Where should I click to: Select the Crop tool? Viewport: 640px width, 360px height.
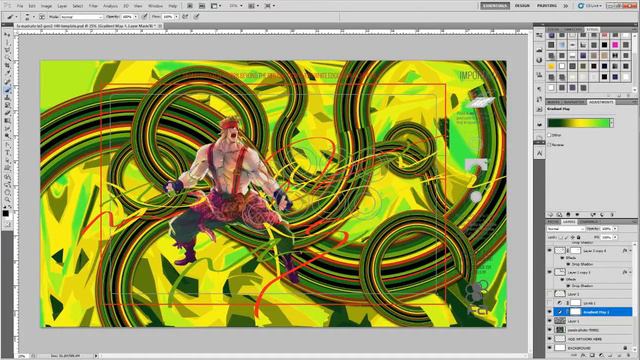[x=7, y=66]
